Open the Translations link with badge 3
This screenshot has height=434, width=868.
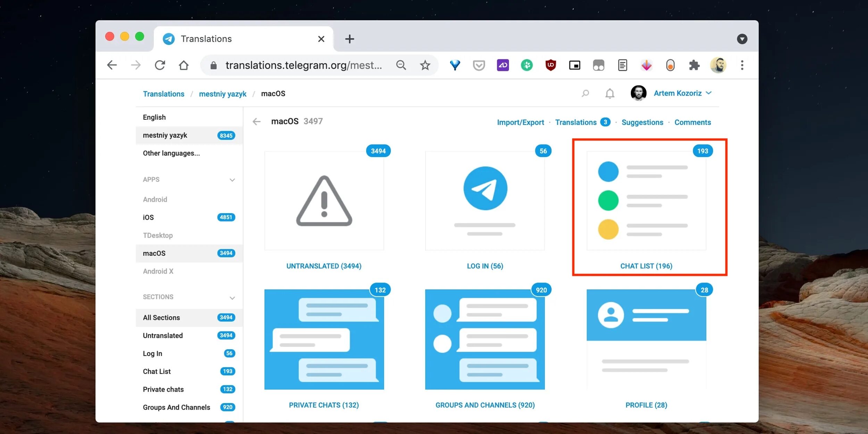click(x=583, y=122)
